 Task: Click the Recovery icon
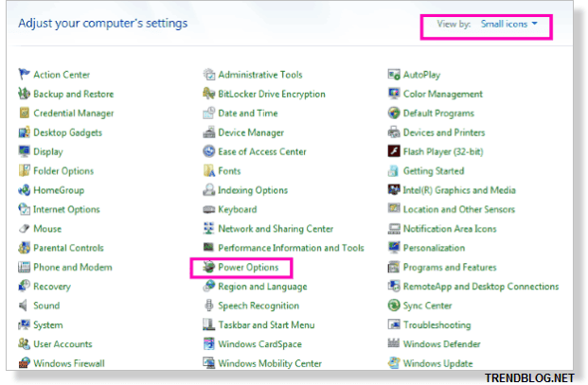click(24, 286)
